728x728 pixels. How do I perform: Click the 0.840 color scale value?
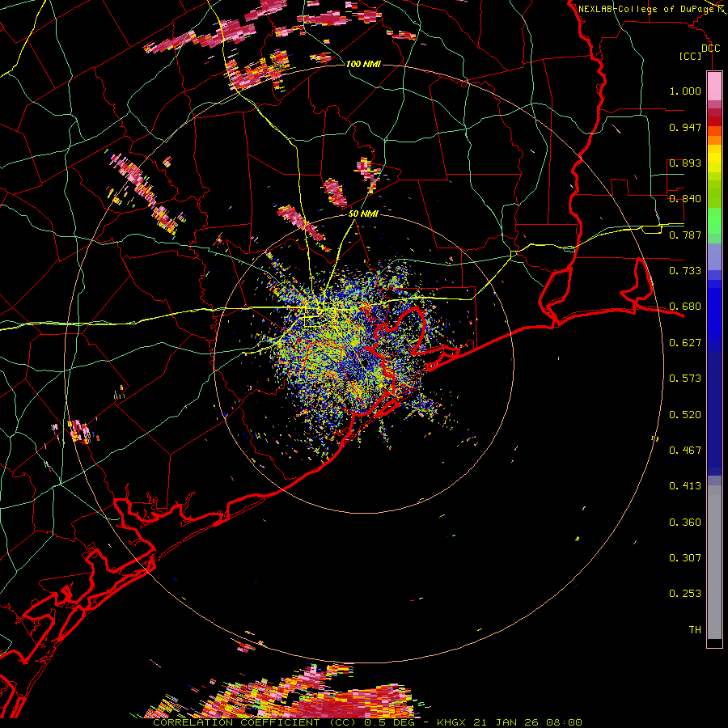point(685,199)
